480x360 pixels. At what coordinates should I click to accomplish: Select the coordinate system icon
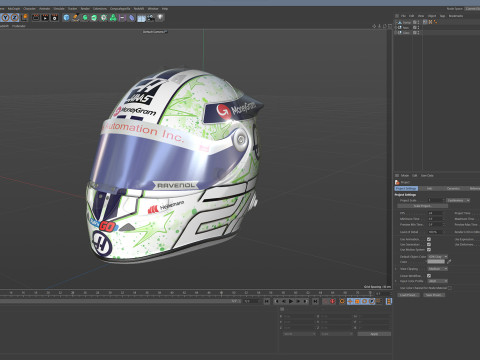pos(24,17)
